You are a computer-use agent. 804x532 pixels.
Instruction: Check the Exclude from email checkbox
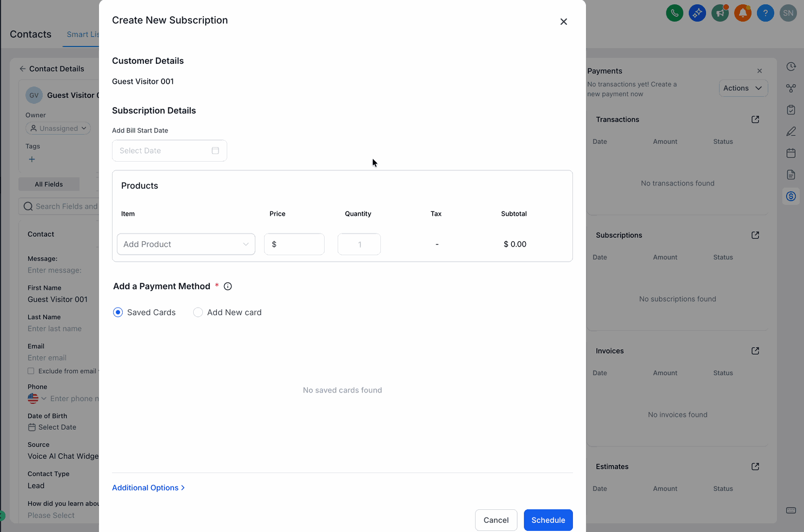(31, 371)
